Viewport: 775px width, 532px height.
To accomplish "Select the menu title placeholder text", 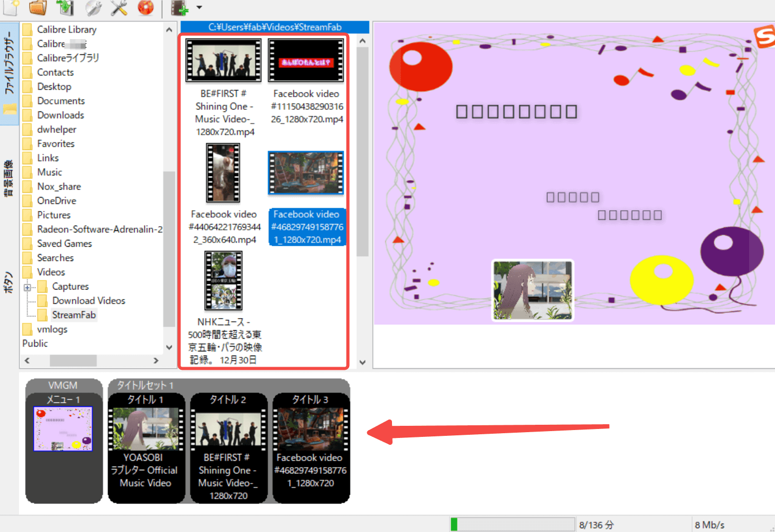I will coord(516,111).
